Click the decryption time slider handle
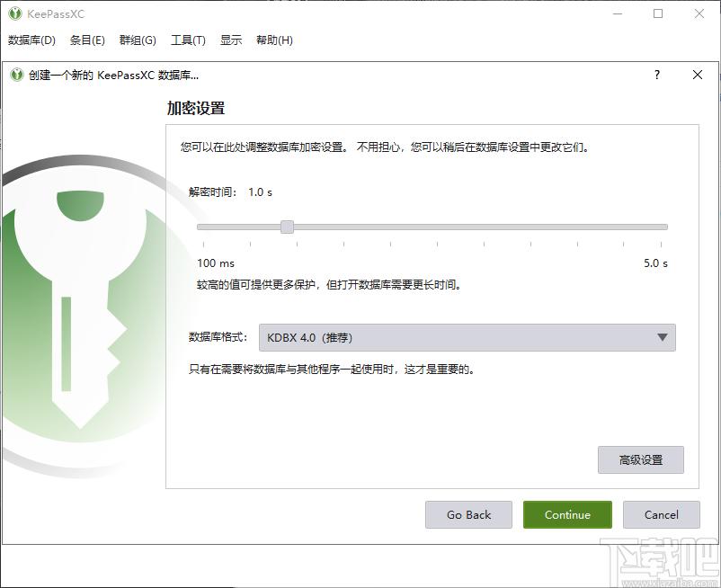The width and height of the screenshot is (721, 588). tap(287, 227)
